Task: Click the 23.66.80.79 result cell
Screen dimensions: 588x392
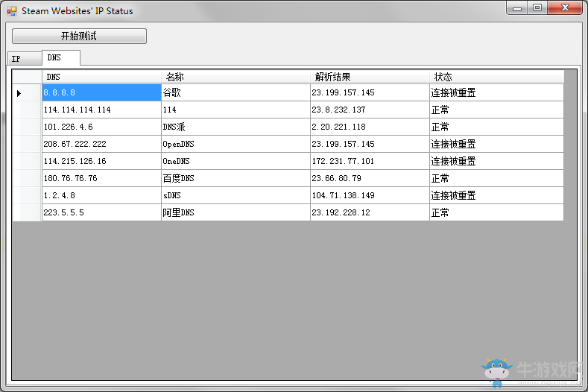Action: click(x=370, y=178)
